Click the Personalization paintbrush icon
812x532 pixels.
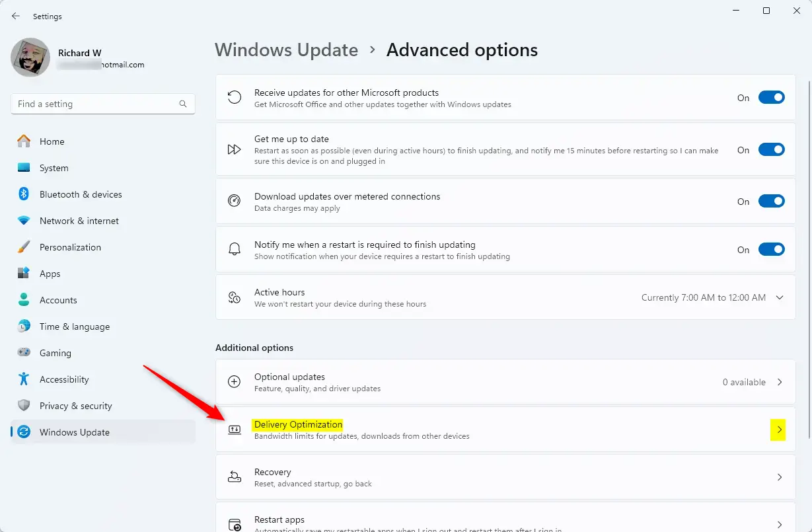click(24, 247)
